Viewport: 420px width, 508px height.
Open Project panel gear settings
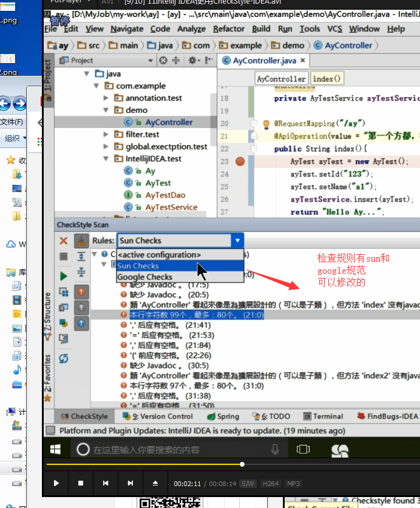[x=194, y=60]
